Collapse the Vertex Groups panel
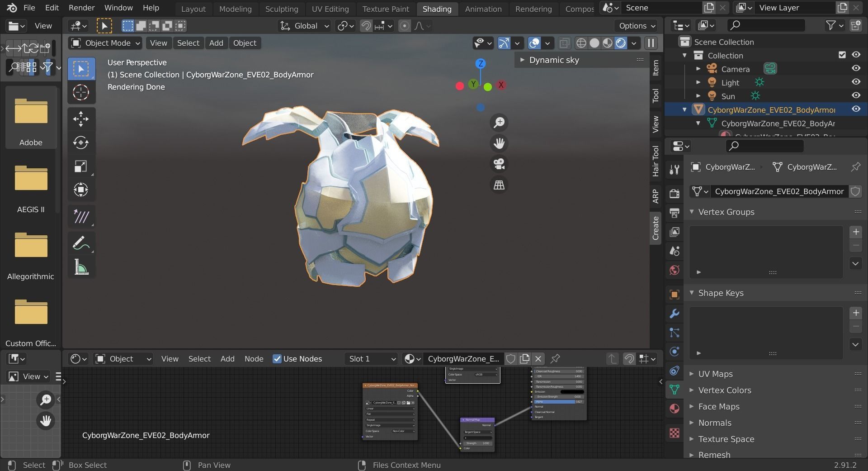The width and height of the screenshot is (868, 471). click(691, 212)
